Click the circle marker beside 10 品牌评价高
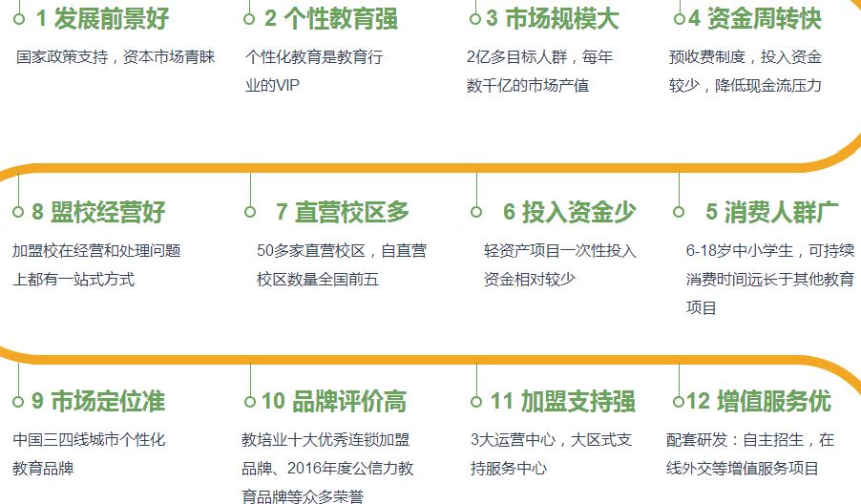Image resolution: width=861 pixels, height=504 pixels. (250, 402)
